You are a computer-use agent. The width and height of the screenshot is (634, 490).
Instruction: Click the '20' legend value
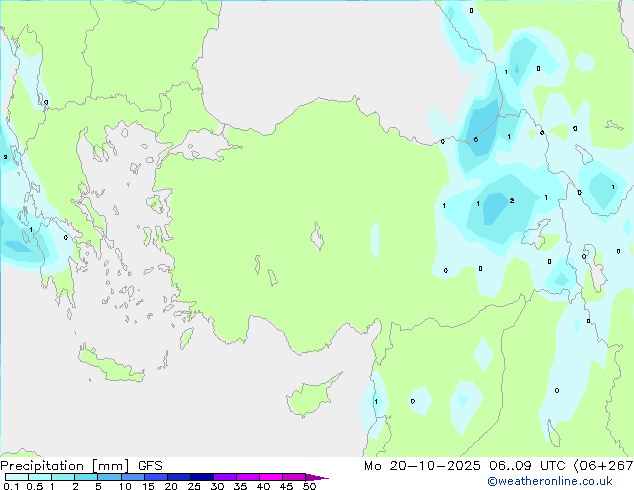(x=171, y=486)
